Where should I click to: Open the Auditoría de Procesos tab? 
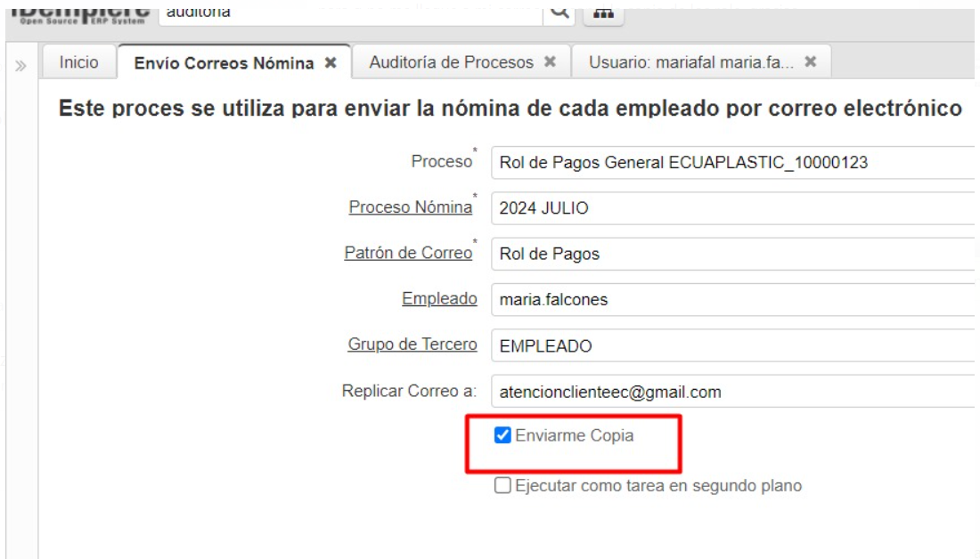451,63
